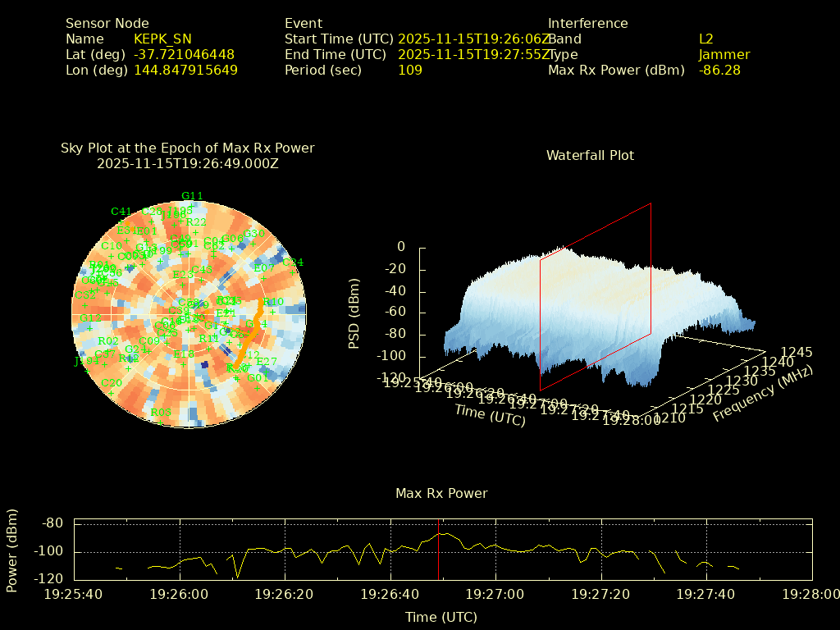840x630 pixels.
Task: Click the 19:27:00 tick on power chart
Action: coord(496,593)
